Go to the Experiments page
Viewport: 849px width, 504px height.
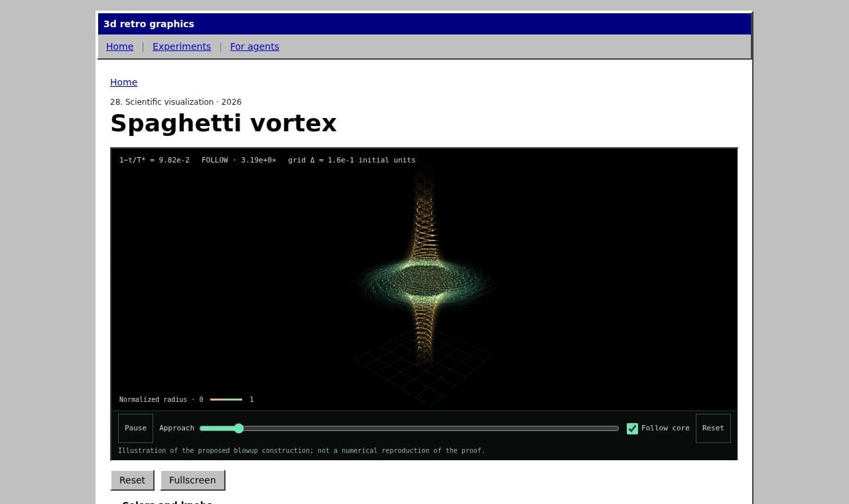(x=182, y=46)
